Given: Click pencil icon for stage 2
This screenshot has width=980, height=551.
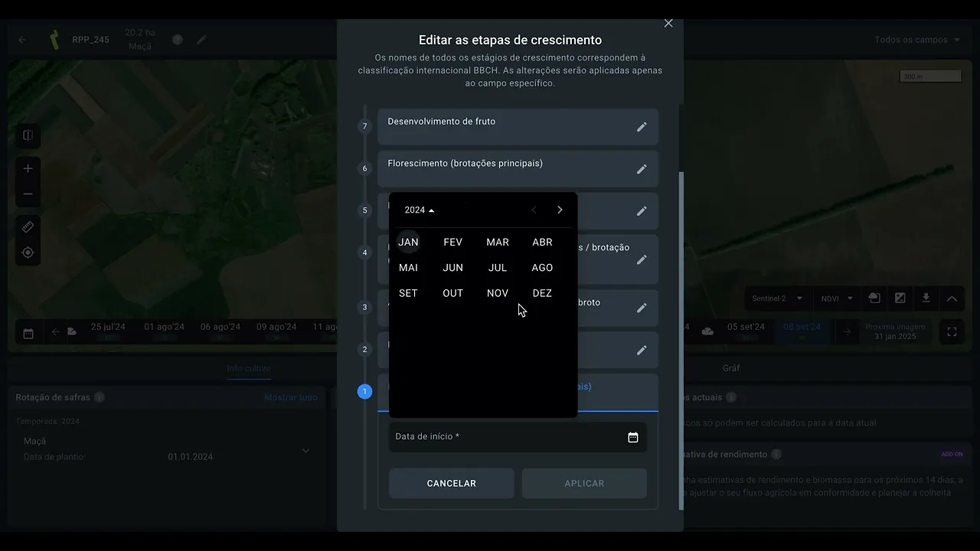Looking at the screenshot, I should [642, 350].
